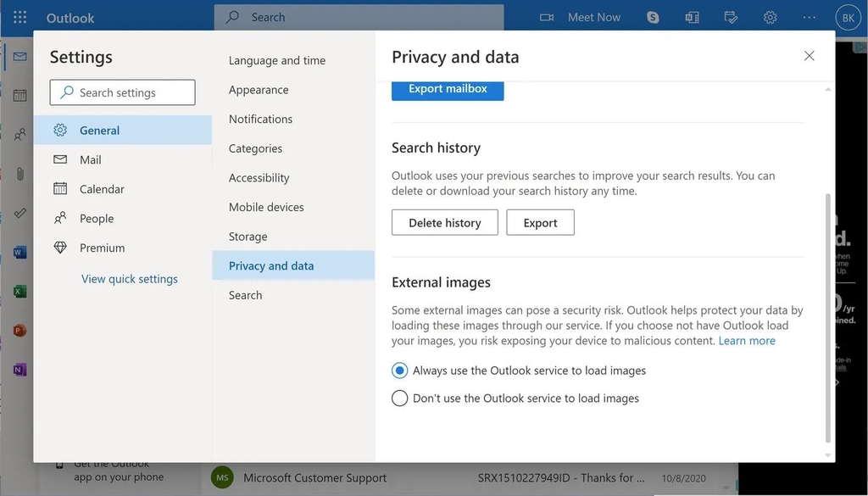The height and width of the screenshot is (496, 868).
Task: Open the People icon in left rail
Action: (20, 135)
